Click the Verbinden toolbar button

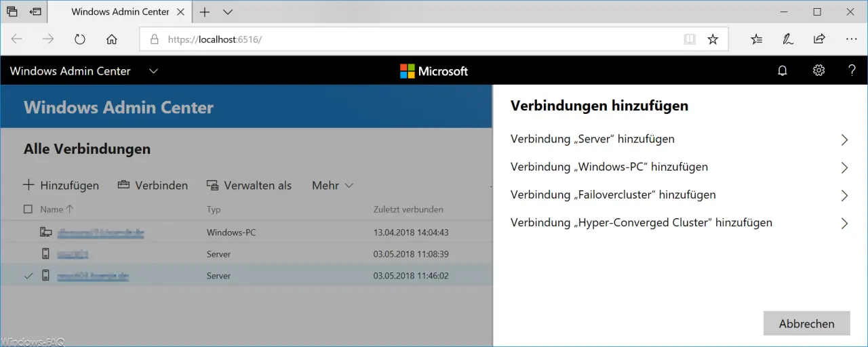(x=153, y=185)
